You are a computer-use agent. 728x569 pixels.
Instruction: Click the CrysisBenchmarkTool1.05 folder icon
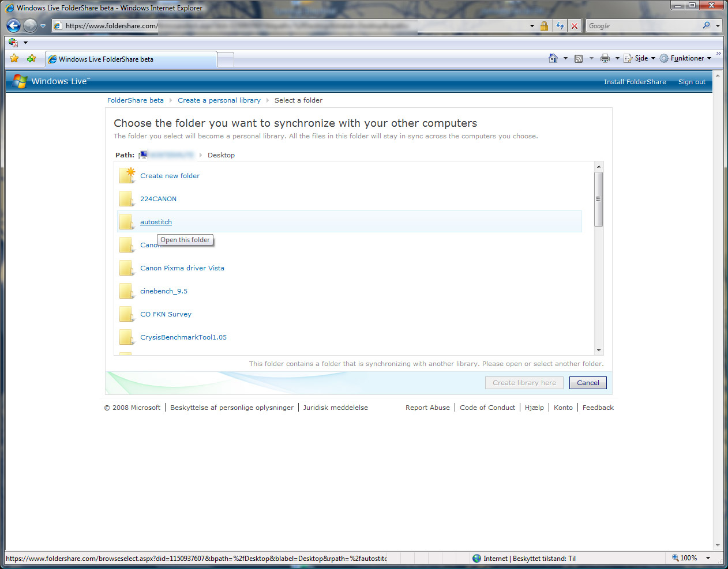click(x=126, y=337)
